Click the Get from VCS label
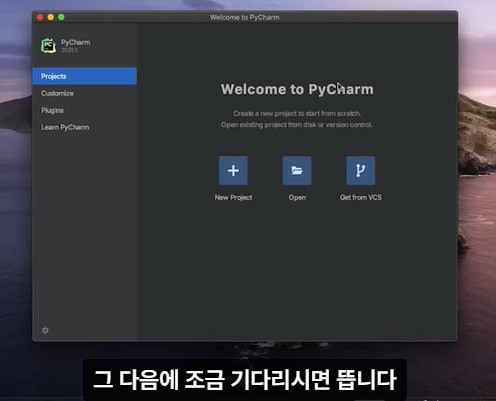496x401 pixels. (361, 197)
